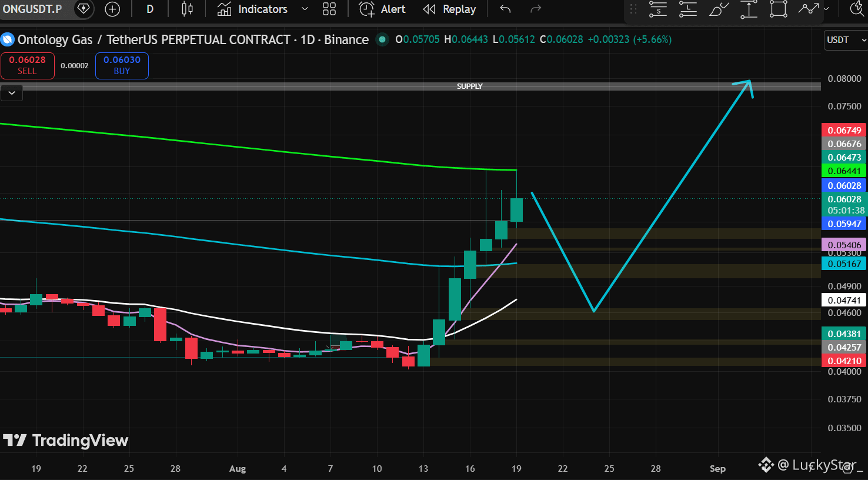The image size is (868, 480).
Task: Click the H0.06443 high value
Action: point(466,39)
